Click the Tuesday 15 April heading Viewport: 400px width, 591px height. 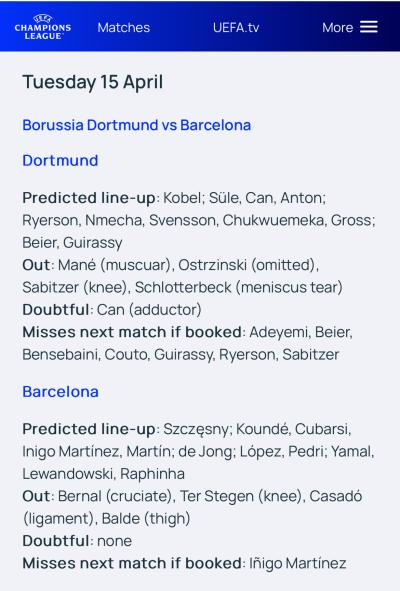pos(93,82)
